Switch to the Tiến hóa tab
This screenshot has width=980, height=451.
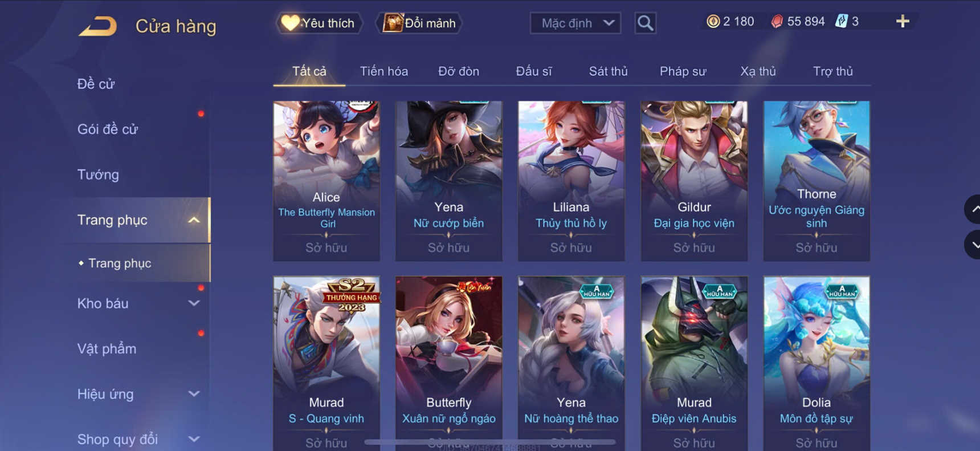(x=384, y=71)
